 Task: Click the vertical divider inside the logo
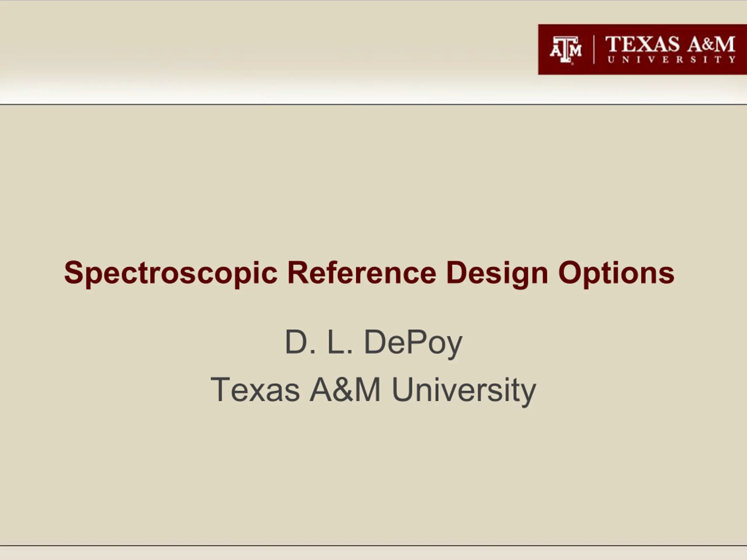tap(594, 50)
